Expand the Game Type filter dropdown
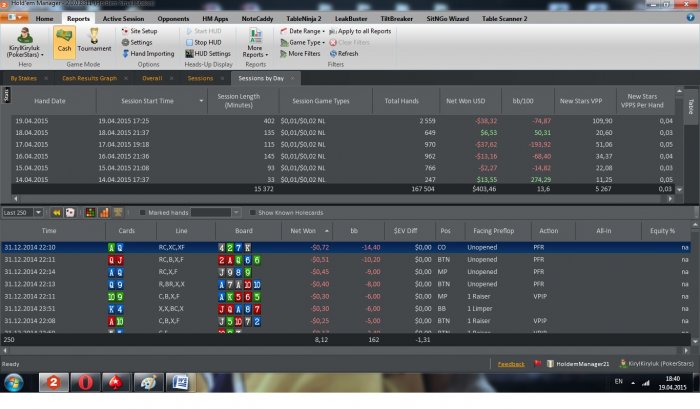The width and height of the screenshot is (700, 409). (303, 42)
